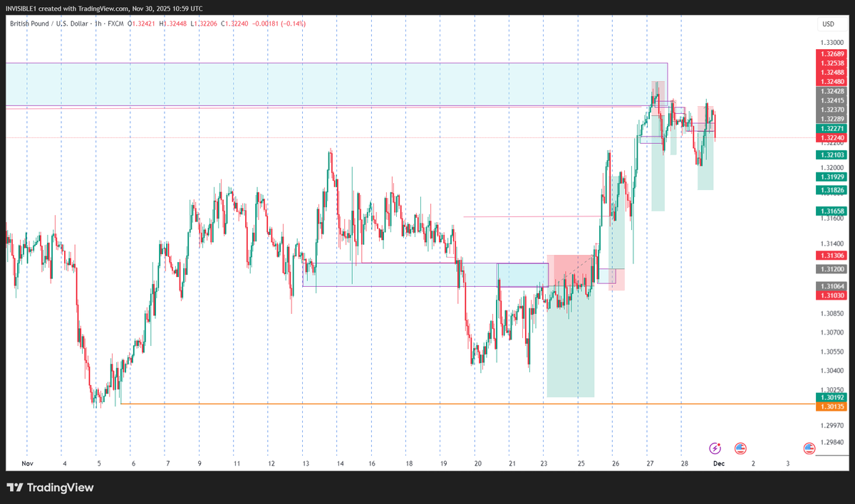Select the orange horizontal line at 1.30135
The width and height of the screenshot is (855, 504).
[467, 404]
